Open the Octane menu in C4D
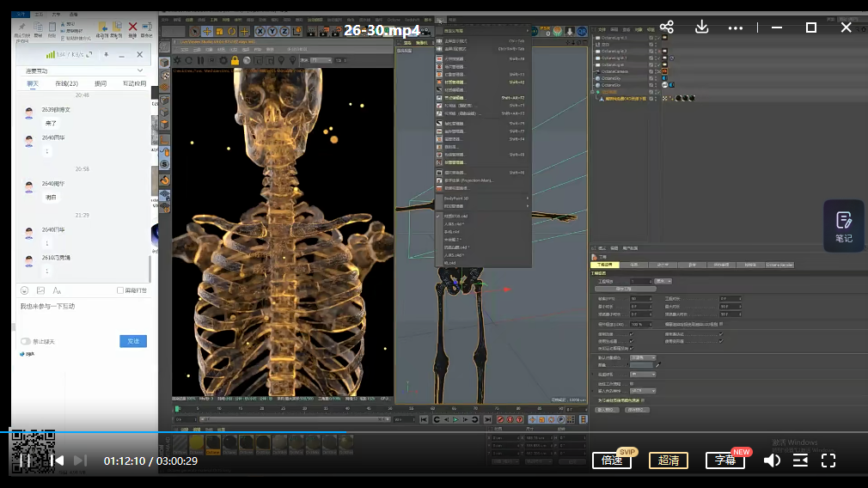The width and height of the screenshot is (868, 488). pyautogui.click(x=394, y=20)
